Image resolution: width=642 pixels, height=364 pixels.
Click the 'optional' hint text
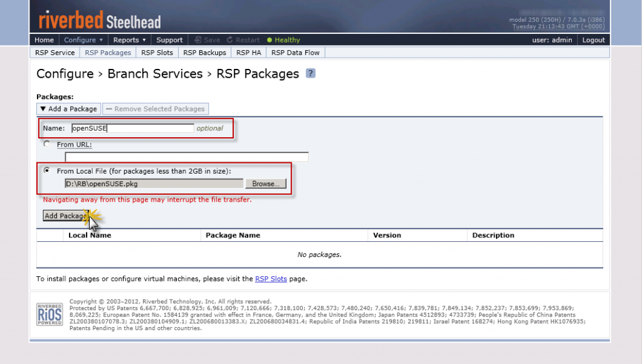click(x=209, y=128)
